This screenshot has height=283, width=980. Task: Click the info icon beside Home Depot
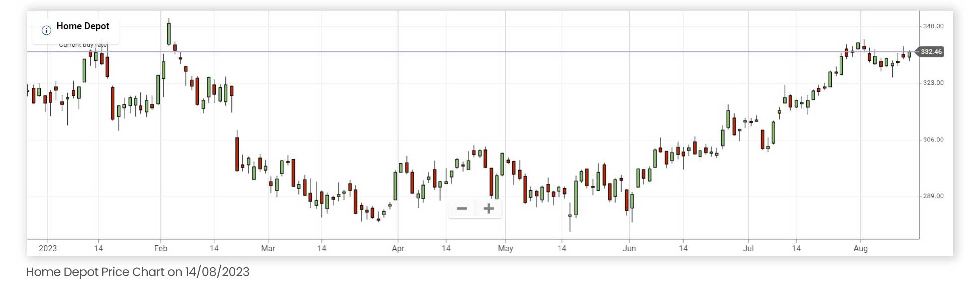(x=46, y=30)
